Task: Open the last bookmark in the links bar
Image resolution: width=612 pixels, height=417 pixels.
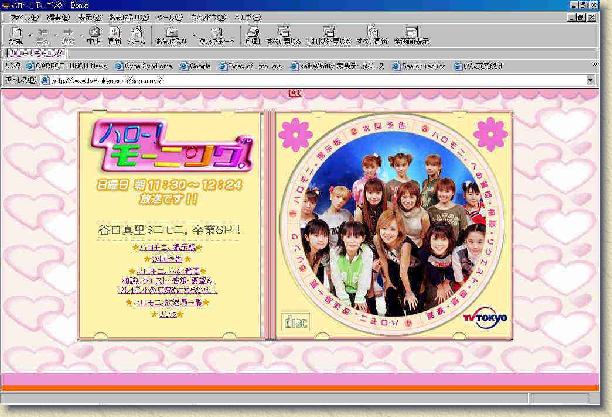Action: (478, 66)
